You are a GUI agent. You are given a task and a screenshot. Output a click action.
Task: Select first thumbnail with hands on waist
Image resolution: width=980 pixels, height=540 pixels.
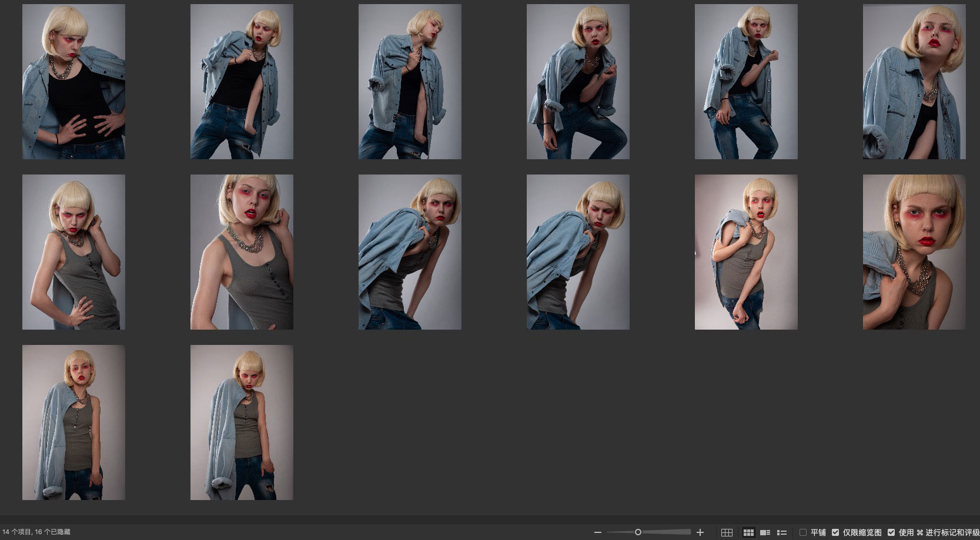tap(73, 82)
